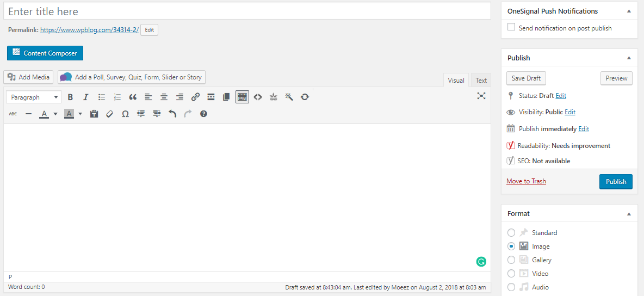Select the Standard post format
Screen dimensions: 644x296
click(x=511, y=233)
